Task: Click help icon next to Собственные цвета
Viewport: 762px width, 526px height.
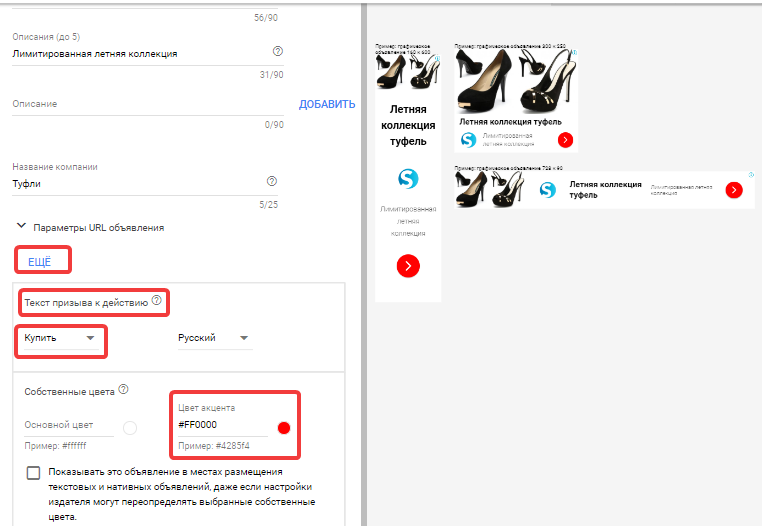Action: coord(123,389)
